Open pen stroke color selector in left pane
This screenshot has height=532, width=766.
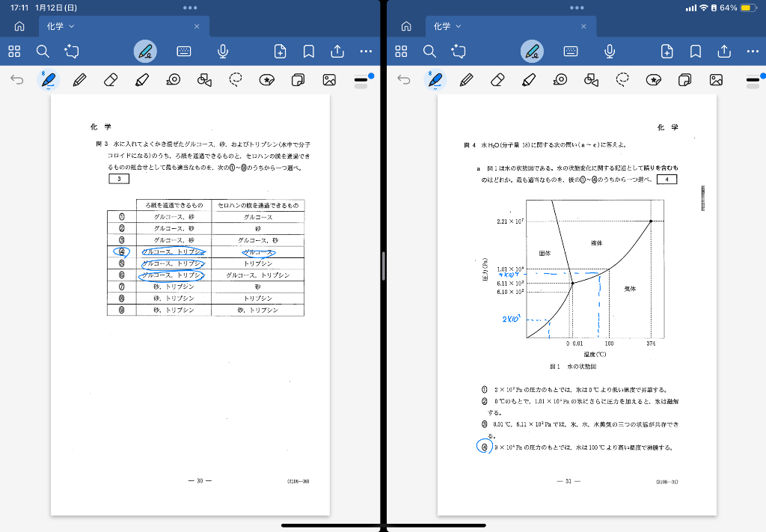[362, 80]
